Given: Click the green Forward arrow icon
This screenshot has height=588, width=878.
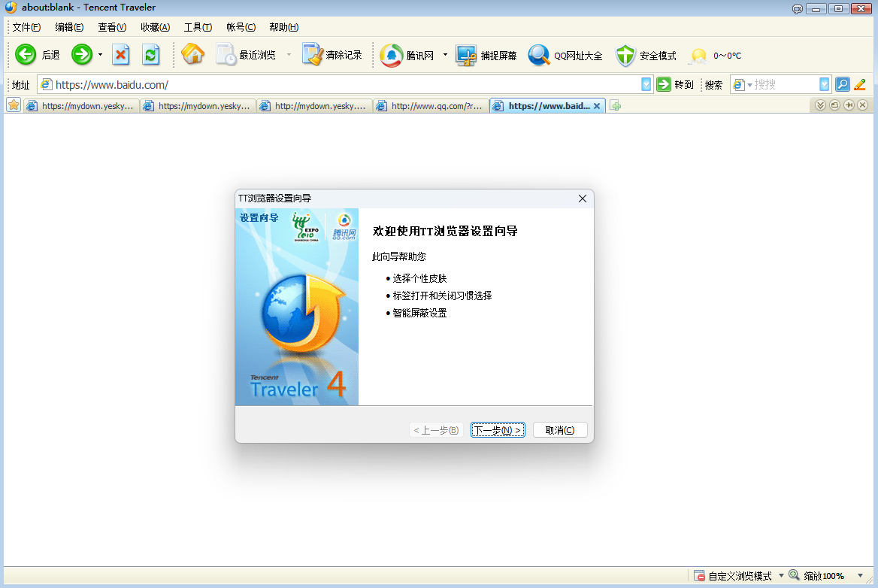Looking at the screenshot, I should click(82, 55).
